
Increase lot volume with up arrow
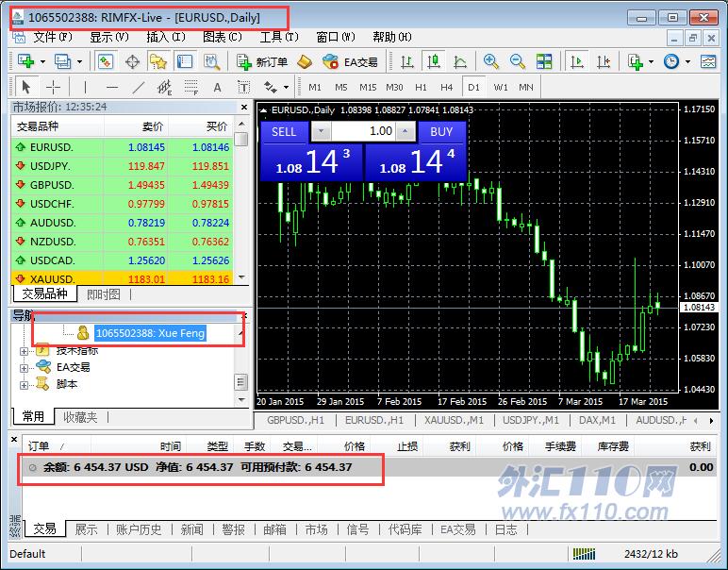[405, 131]
